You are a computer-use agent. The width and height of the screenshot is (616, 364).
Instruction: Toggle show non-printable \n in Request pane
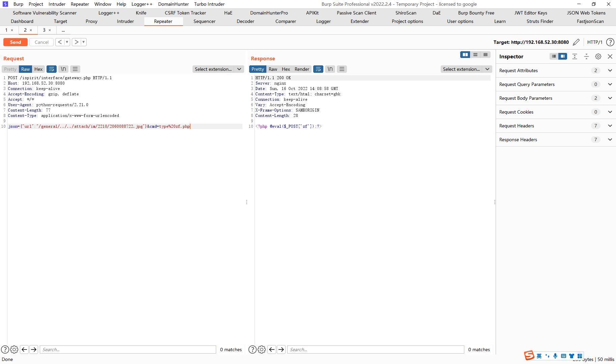click(63, 69)
